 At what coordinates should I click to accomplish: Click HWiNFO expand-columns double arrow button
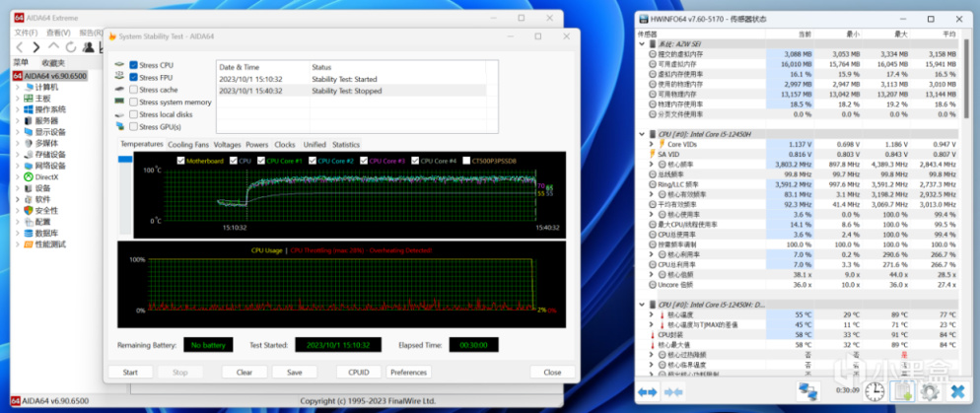[x=648, y=391]
